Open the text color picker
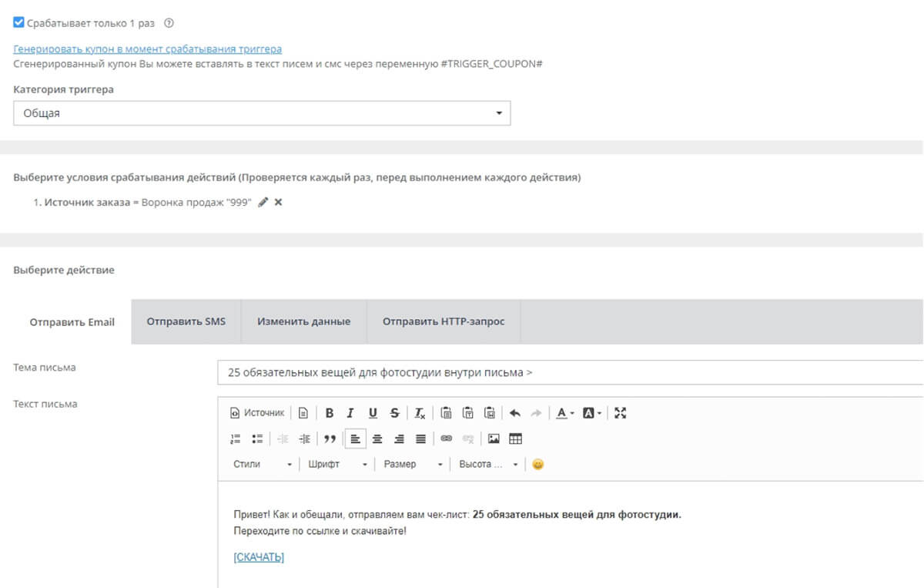 [x=565, y=413]
